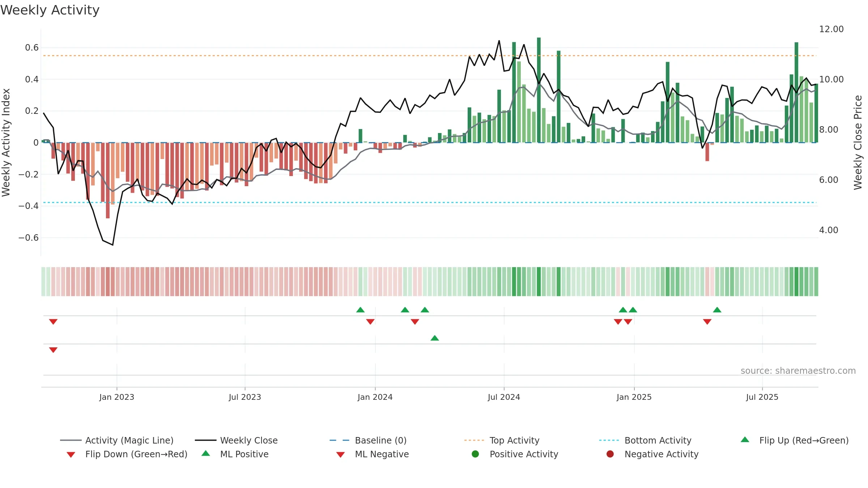Toggle the Activity (Magic Line) legend entry

click(117, 440)
